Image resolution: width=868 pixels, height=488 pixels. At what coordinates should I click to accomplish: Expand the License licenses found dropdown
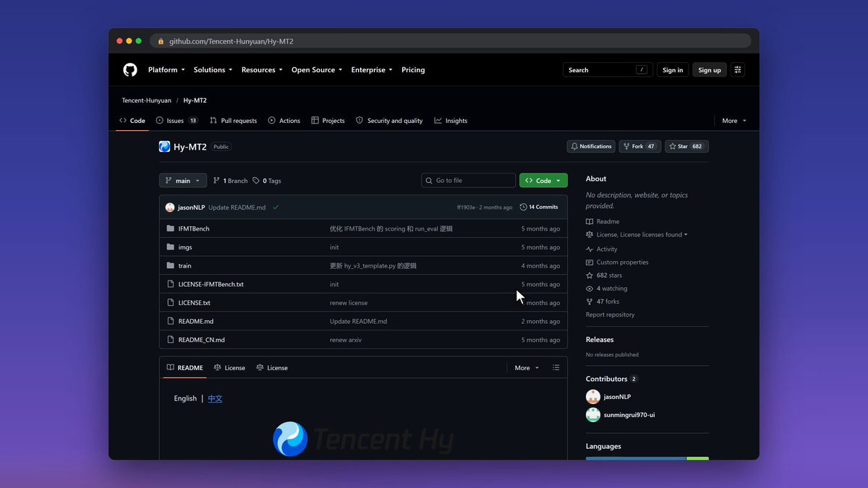(642, 235)
